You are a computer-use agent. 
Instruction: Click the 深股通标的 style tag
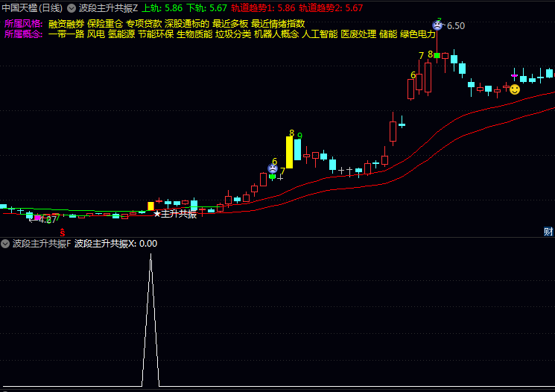pyautogui.click(x=187, y=24)
